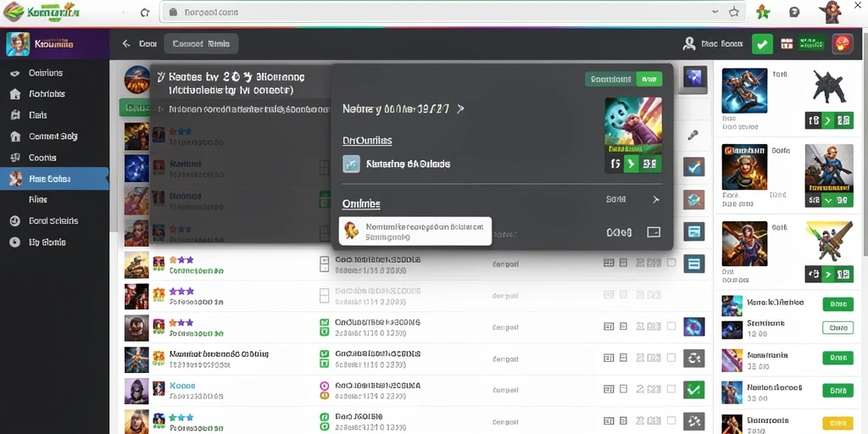Click the red round avatar icon in the header
Image resolution: width=868 pixels, height=434 pixels.
(843, 44)
